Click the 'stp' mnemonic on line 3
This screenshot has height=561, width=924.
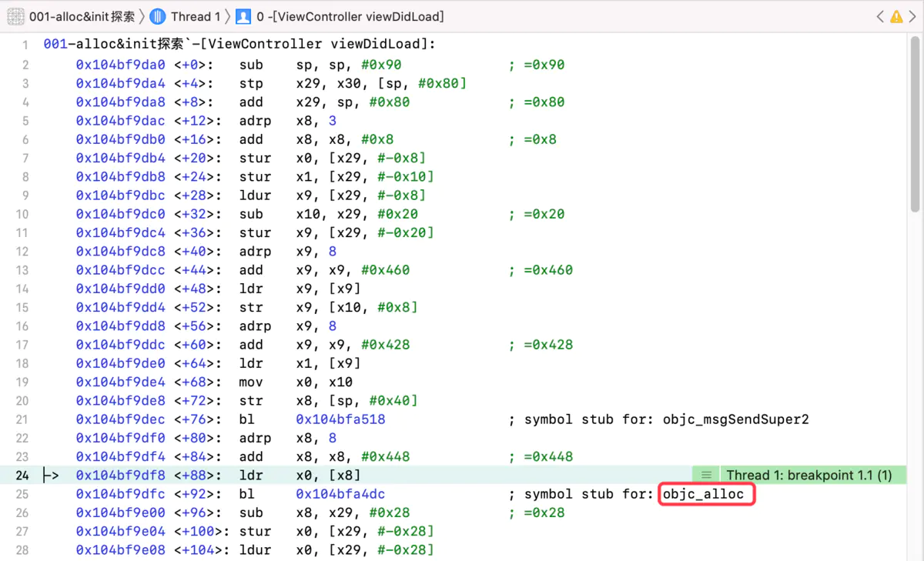[x=251, y=83]
